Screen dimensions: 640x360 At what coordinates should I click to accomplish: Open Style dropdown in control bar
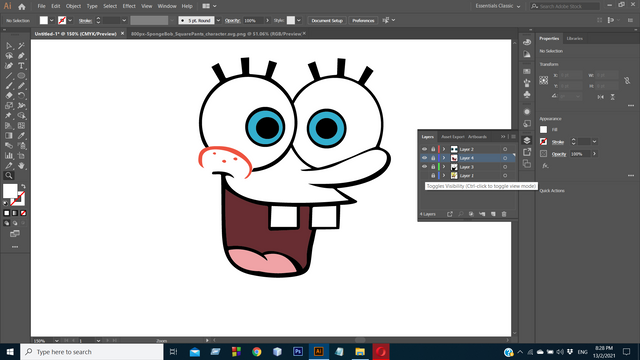tap(299, 20)
